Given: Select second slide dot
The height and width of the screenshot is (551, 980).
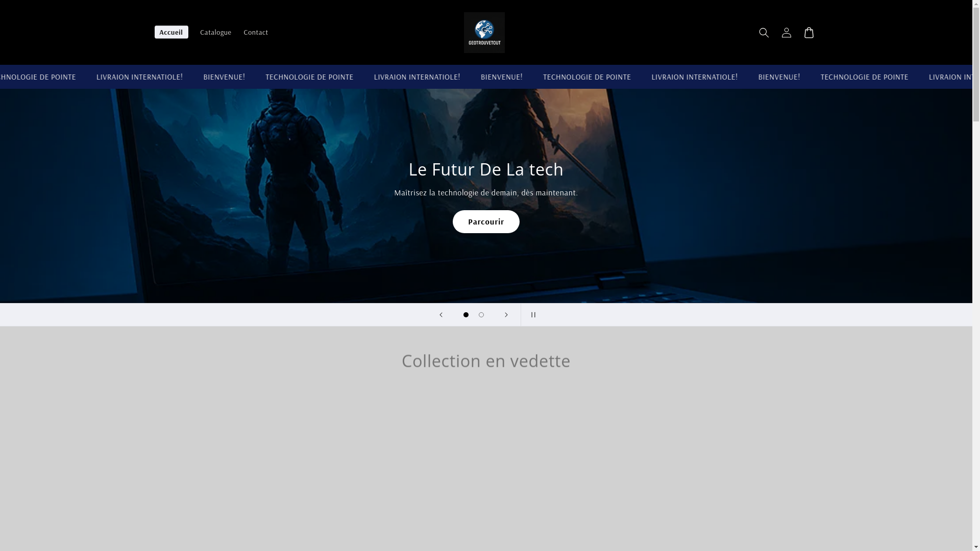Looking at the screenshot, I should click(x=481, y=315).
